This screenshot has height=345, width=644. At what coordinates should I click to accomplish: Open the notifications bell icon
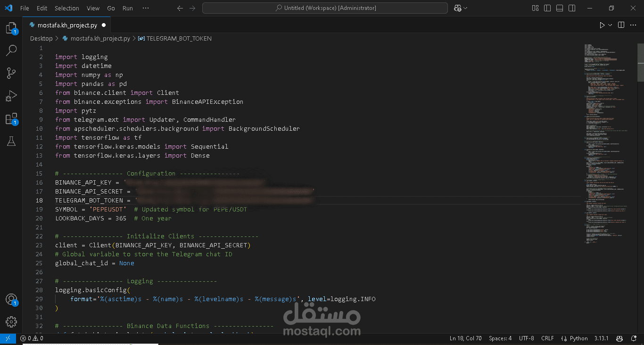point(634,338)
